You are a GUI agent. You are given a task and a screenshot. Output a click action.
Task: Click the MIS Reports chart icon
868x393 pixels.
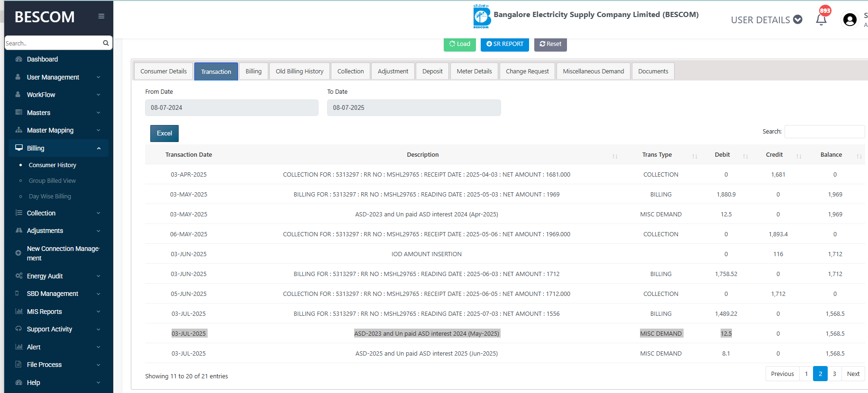pos(19,311)
